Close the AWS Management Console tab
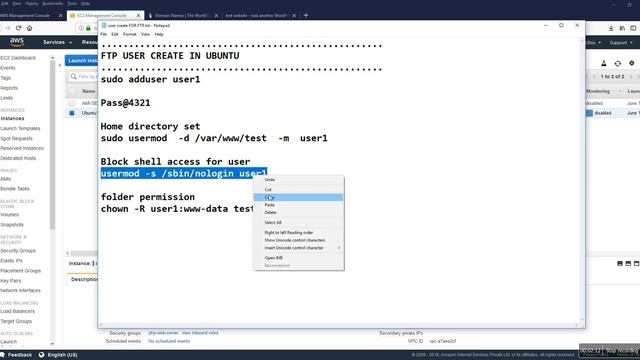This screenshot has width=640, height=360. [60, 16]
